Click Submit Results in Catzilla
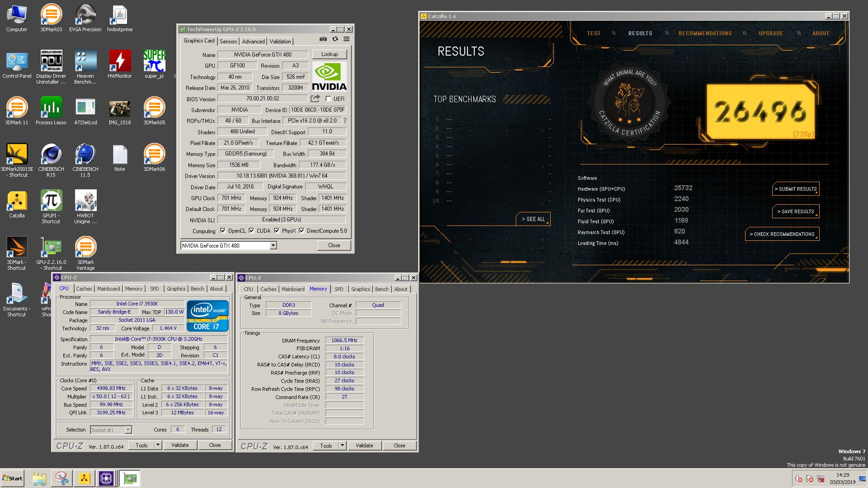This screenshot has height=488, width=868. pos(796,189)
